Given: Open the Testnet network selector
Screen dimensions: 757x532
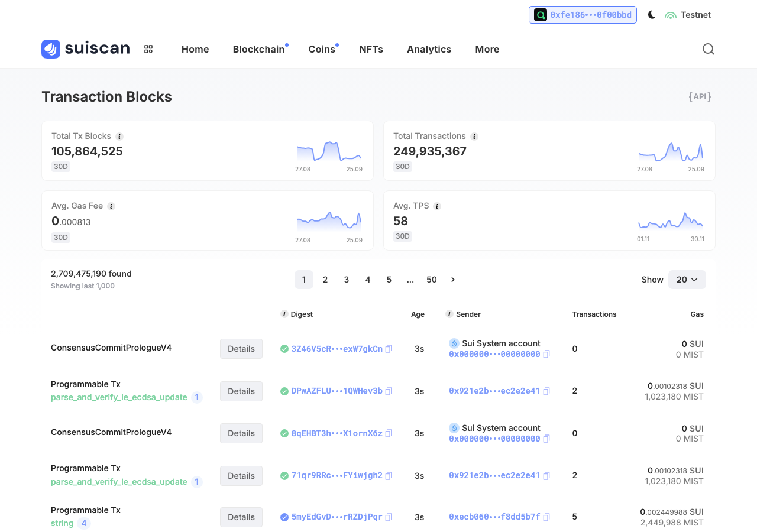Looking at the screenshot, I should tap(688, 15).
